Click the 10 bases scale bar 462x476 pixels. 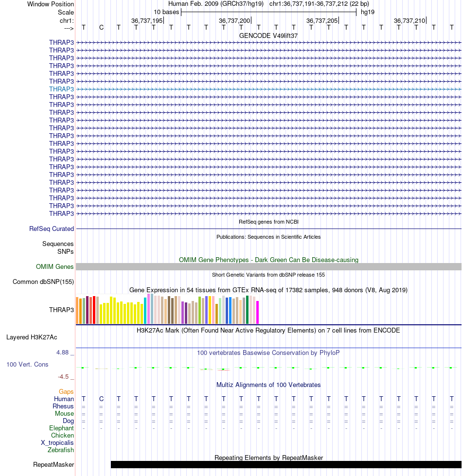pos(268,12)
